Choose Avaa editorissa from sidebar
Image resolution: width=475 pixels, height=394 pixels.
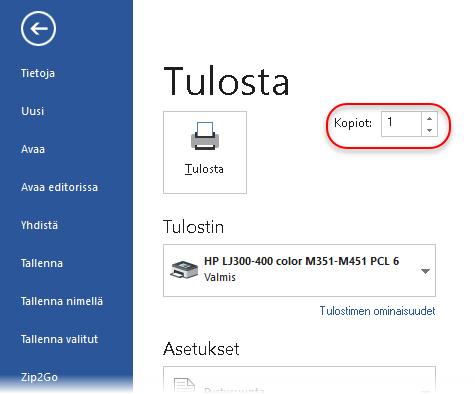(59, 187)
